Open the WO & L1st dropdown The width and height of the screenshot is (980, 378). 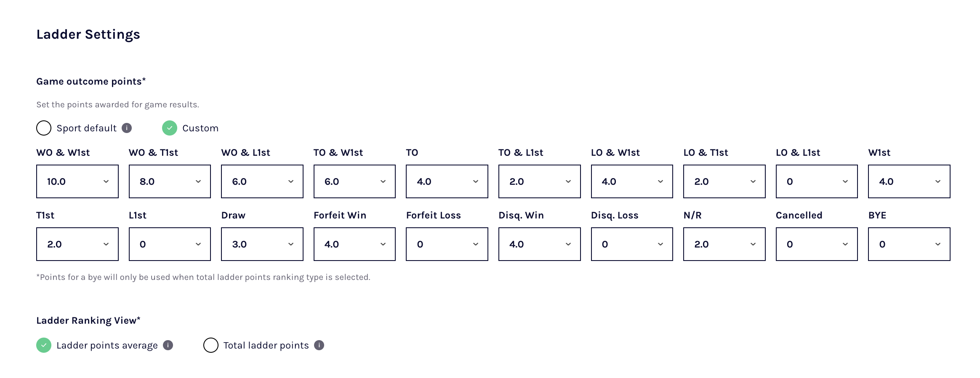pyautogui.click(x=262, y=181)
